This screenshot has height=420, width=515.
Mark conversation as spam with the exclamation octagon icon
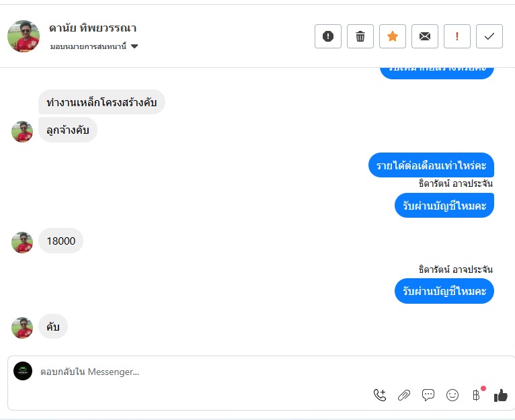pyautogui.click(x=328, y=36)
